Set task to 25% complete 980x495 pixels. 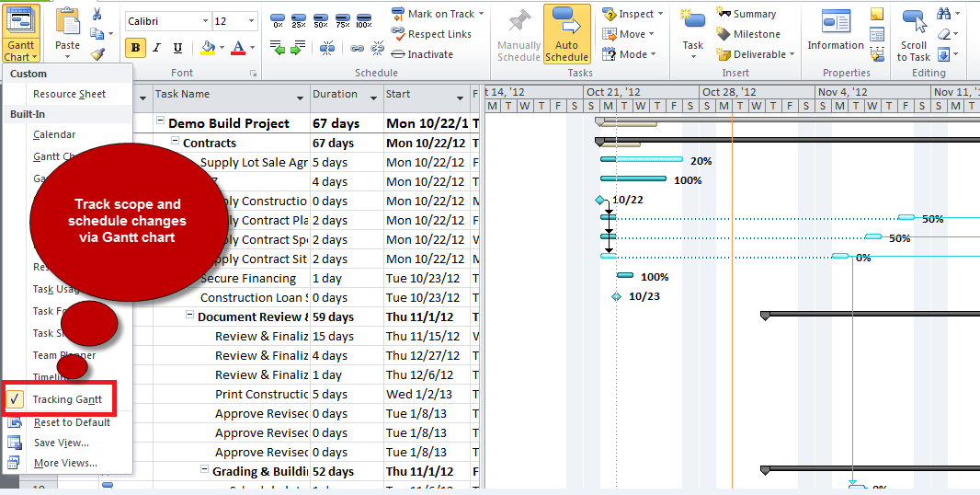point(299,20)
